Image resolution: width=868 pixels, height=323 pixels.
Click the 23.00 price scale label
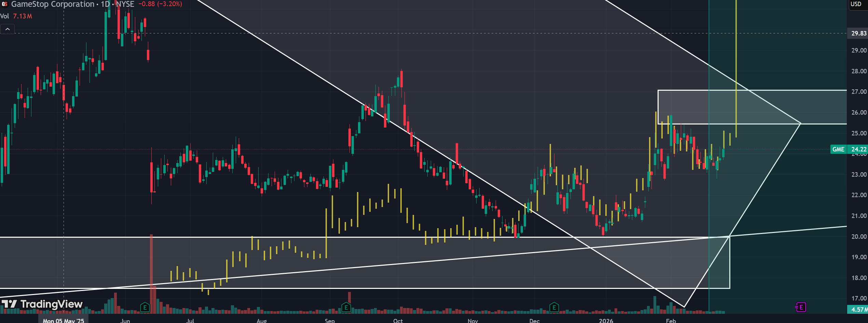pos(859,175)
